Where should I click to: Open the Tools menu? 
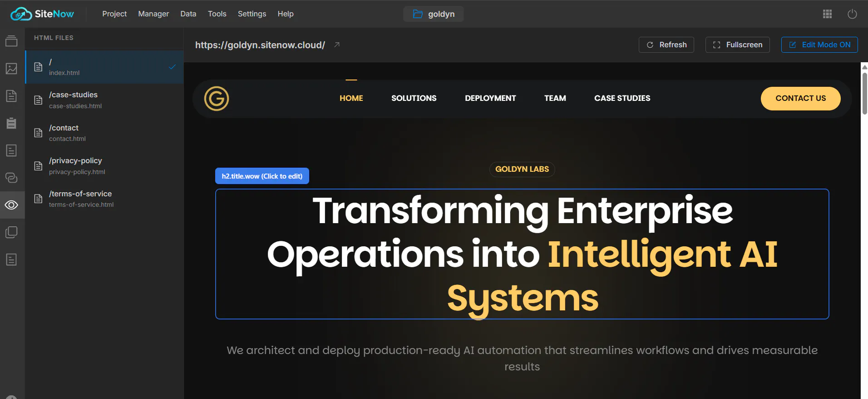[217, 14]
